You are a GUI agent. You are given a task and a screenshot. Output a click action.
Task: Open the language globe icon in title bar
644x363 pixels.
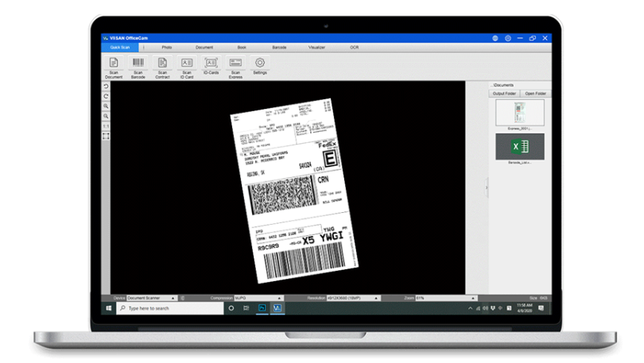[495, 38]
